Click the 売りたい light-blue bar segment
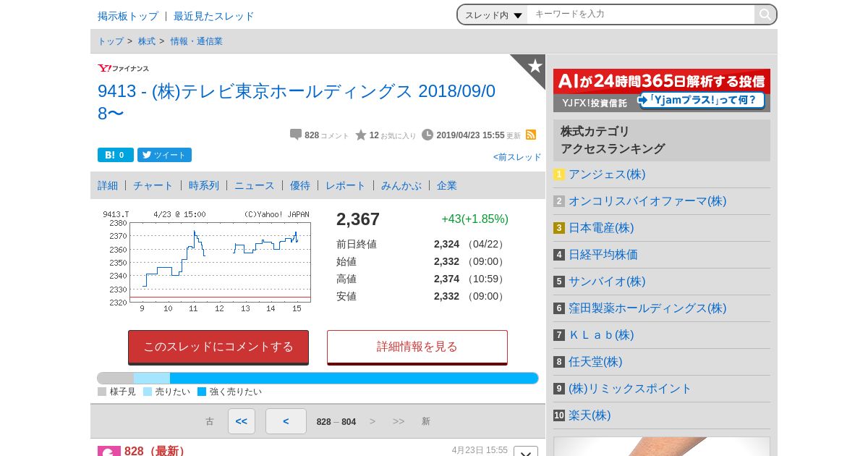 pos(152,379)
